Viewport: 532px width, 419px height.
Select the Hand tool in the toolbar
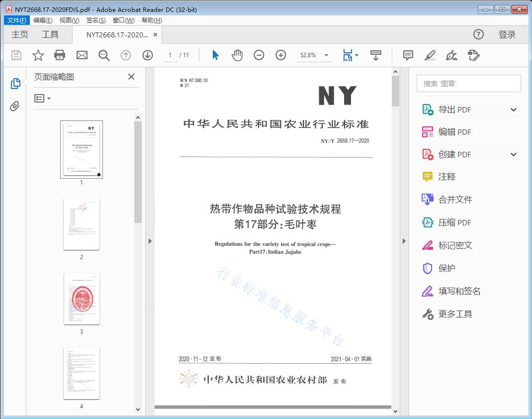[237, 55]
